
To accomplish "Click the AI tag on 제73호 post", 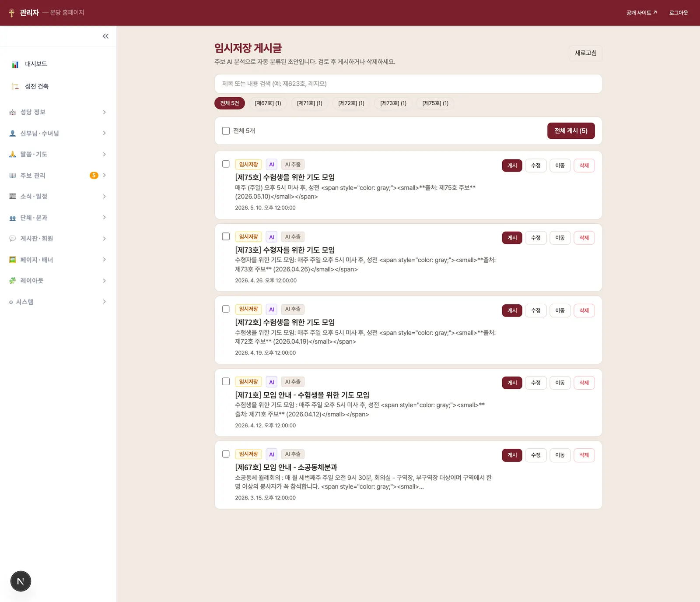I will 272,237.
